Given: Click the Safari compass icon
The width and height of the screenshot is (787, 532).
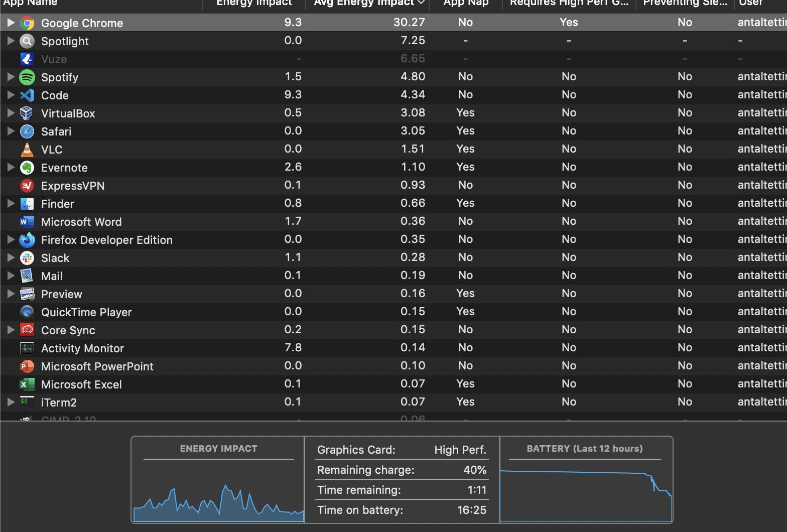Looking at the screenshot, I should click(x=27, y=131).
